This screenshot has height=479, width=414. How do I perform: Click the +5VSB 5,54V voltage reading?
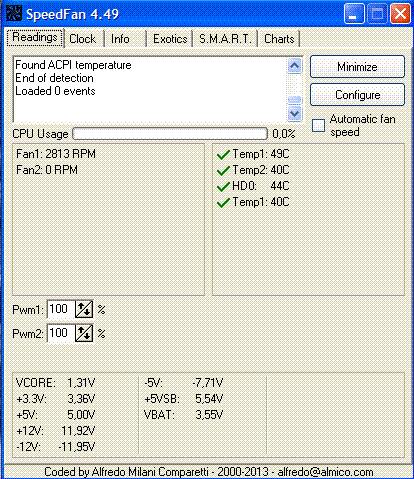183,399
